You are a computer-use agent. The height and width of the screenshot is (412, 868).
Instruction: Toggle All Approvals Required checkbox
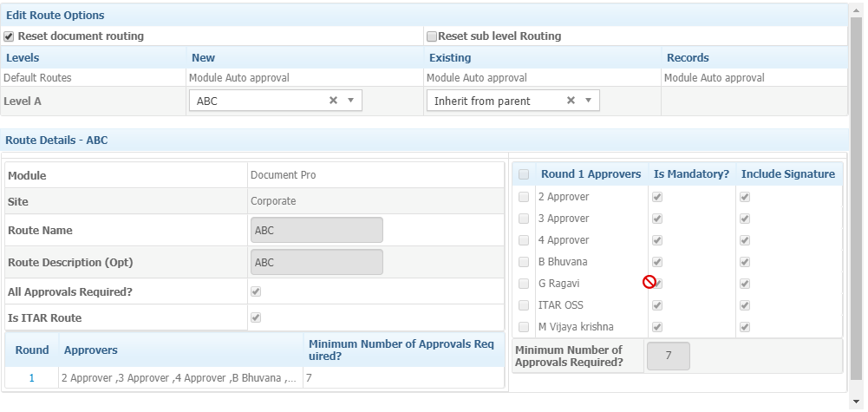(x=256, y=291)
